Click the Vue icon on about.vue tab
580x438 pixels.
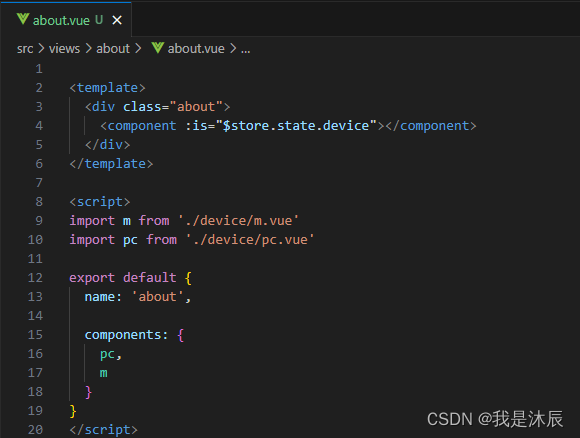[23, 19]
